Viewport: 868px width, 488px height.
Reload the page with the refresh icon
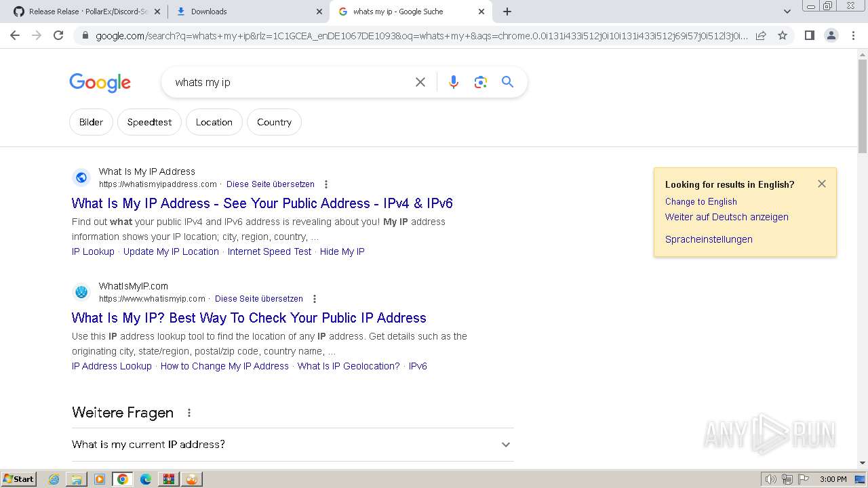pos(58,35)
